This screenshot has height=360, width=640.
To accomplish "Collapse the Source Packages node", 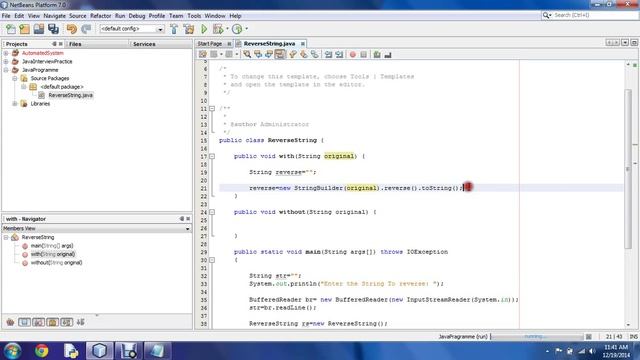I will (14, 78).
